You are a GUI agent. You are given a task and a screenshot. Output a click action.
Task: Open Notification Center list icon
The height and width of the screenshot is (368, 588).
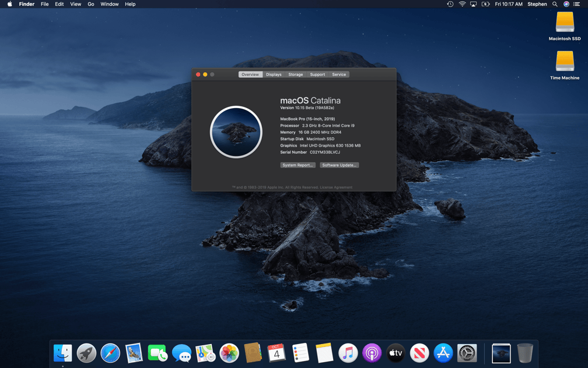click(x=577, y=4)
